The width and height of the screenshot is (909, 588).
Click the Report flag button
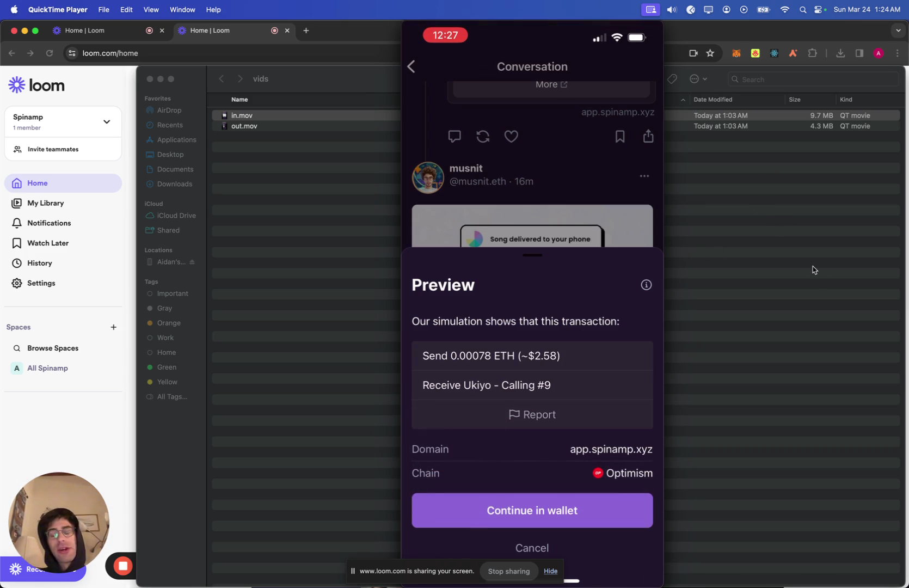coord(532,414)
